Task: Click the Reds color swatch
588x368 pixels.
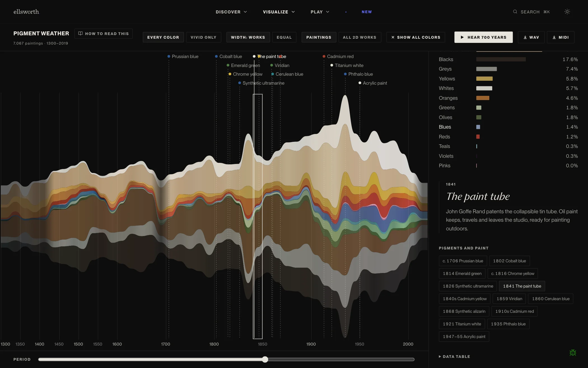Action: (x=478, y=137)
